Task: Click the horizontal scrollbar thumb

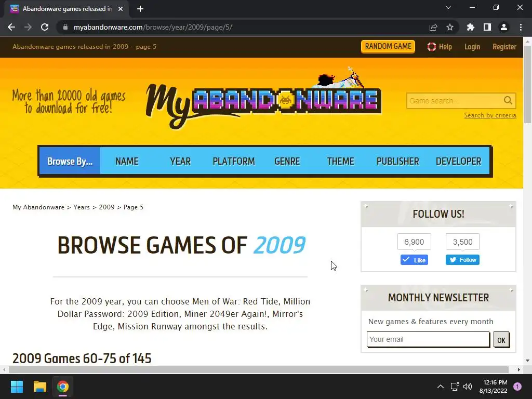Action: coord(259,369)
